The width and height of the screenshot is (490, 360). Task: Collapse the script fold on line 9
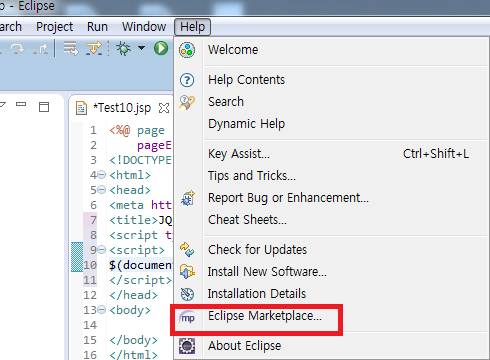102,250
